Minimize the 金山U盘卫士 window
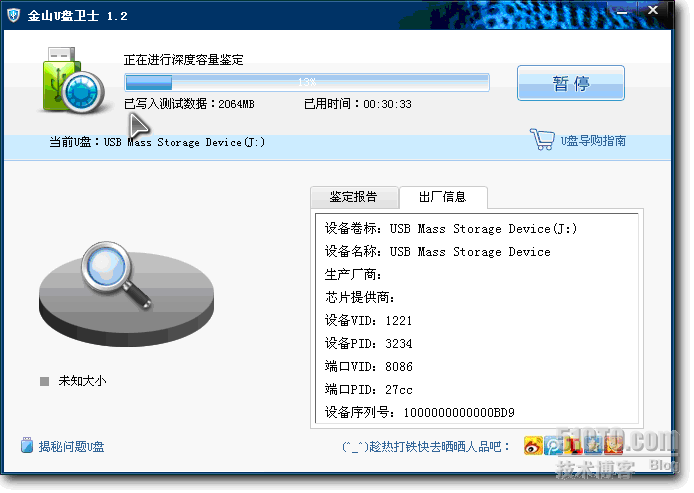Screen dimensions: 694x493 click(x=622, y=12)
